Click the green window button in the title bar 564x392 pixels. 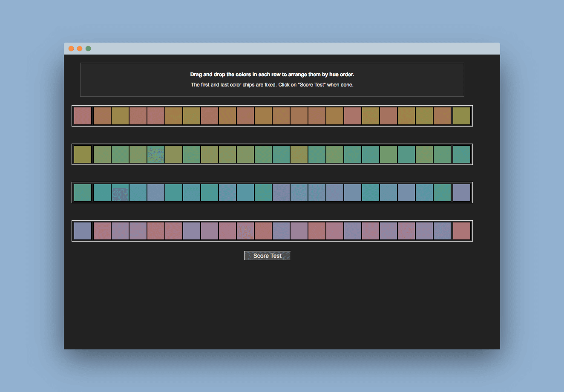coord(88,49)
